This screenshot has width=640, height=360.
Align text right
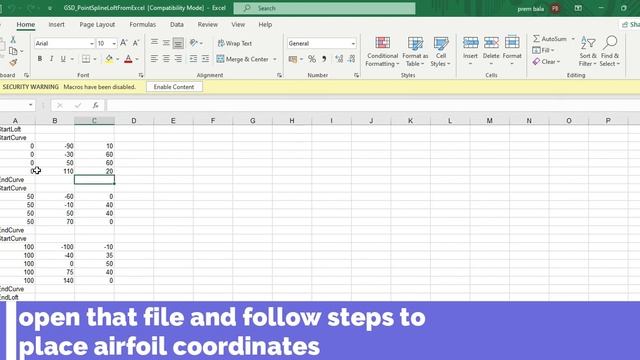178,59
